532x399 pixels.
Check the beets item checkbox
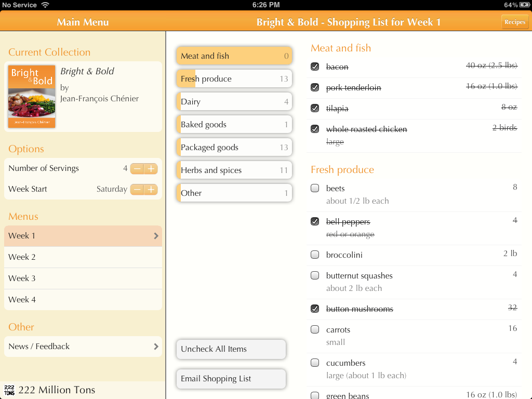pos(315,188)
